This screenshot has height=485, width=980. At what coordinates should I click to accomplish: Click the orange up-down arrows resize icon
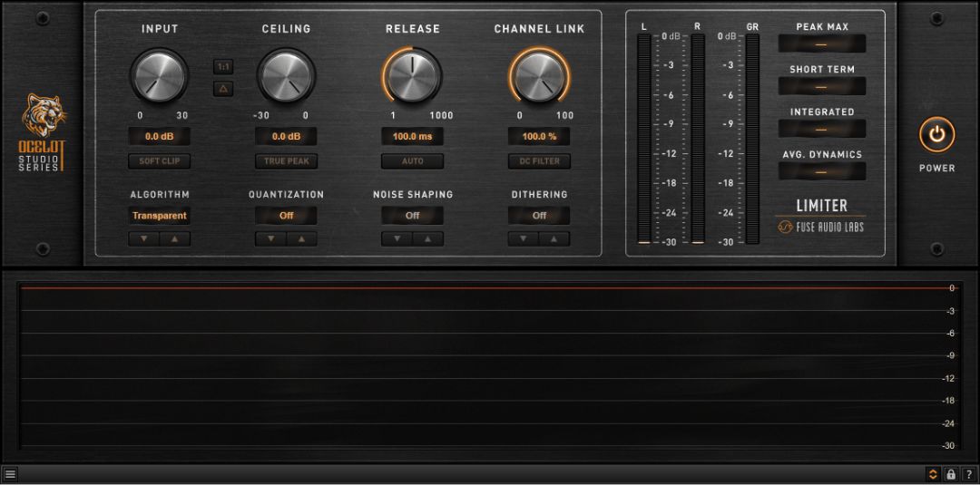[933, 474]
